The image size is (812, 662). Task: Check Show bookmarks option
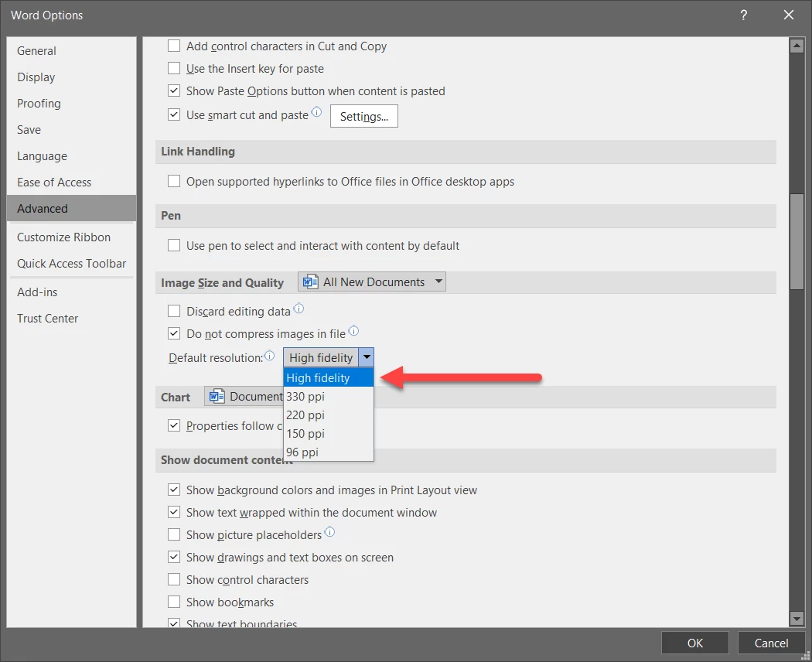(x=174, y=602)
